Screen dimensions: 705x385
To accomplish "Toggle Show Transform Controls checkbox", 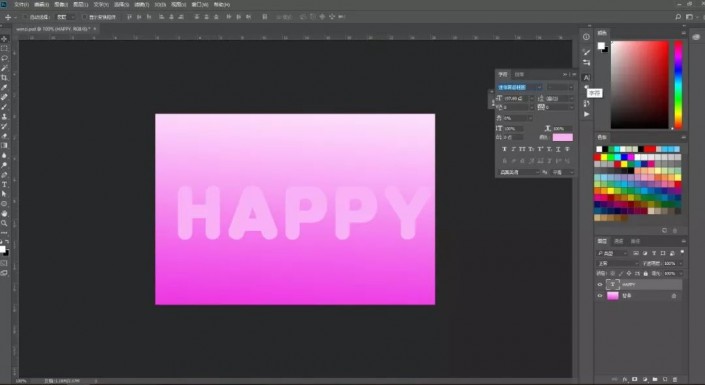I will tap(84, 17).
